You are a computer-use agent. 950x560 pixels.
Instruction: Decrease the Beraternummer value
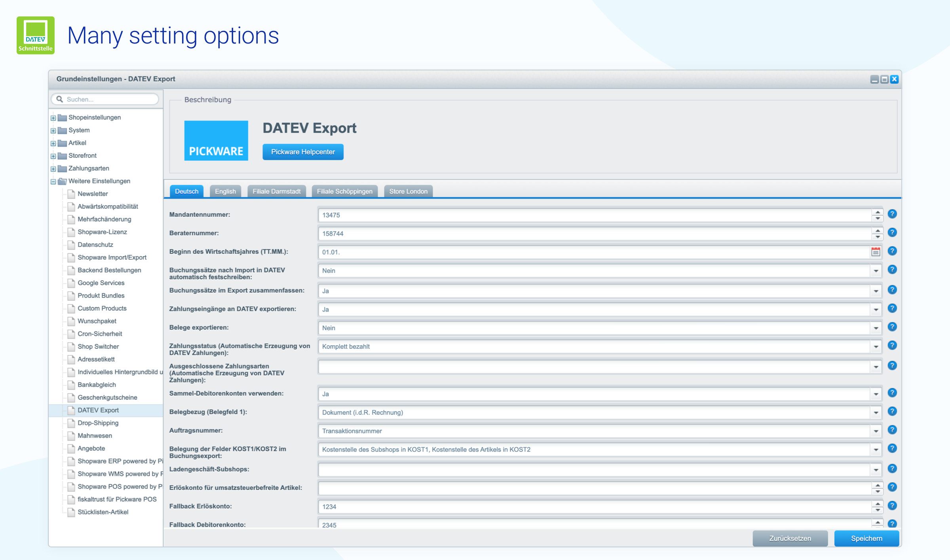[878, 236]
